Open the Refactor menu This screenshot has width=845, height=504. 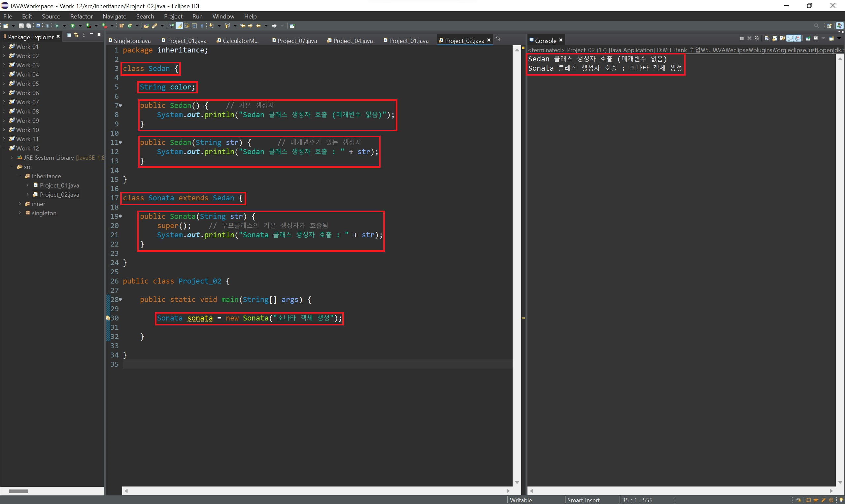[81, 16]
